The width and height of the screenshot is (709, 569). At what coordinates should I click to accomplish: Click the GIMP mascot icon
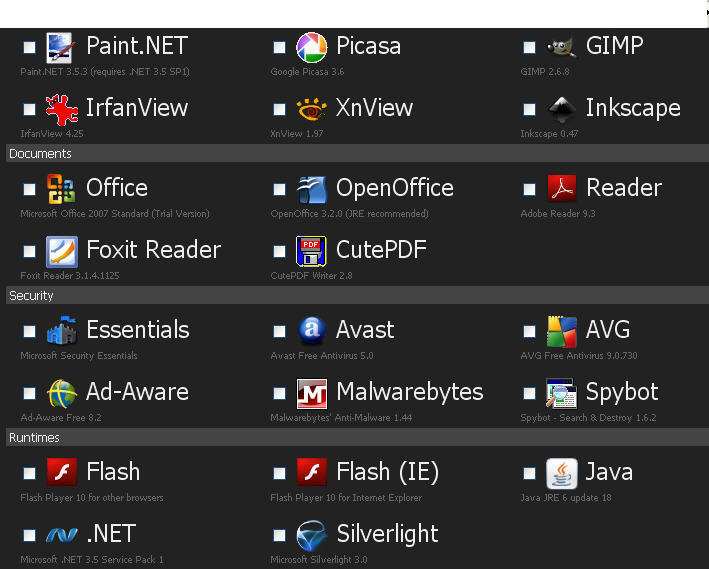pos(562,47)
